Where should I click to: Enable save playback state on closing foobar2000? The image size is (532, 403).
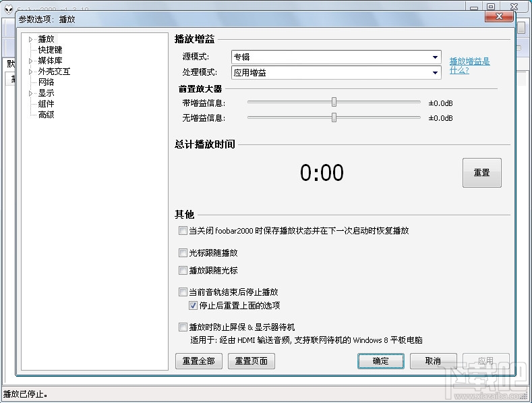click(x=183, y=231)
